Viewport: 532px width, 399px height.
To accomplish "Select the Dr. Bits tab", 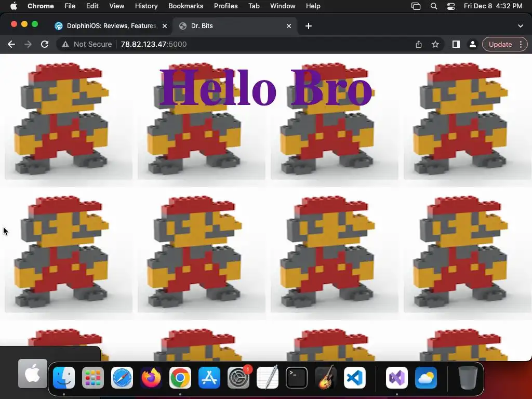I will click(235, 26).
